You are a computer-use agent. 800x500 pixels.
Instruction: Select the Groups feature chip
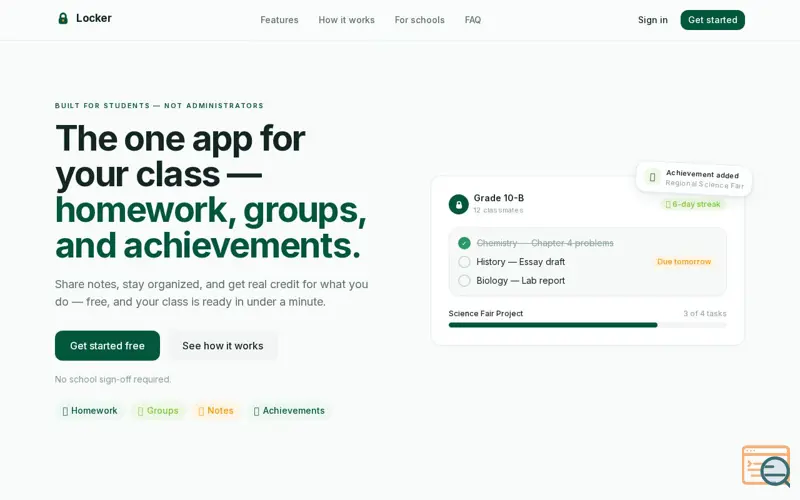click(x=158, y=411)
